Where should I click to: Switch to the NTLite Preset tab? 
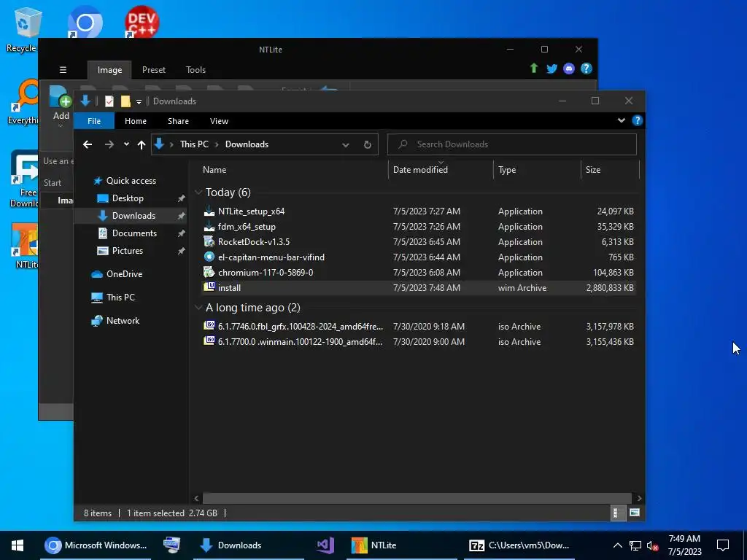[x=154, y=70]
